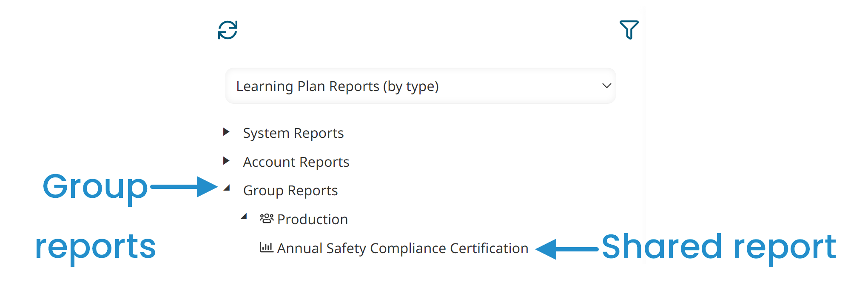Screen dimensions: 868x291
Task: Collapse the Production group node
Action: 244,217
